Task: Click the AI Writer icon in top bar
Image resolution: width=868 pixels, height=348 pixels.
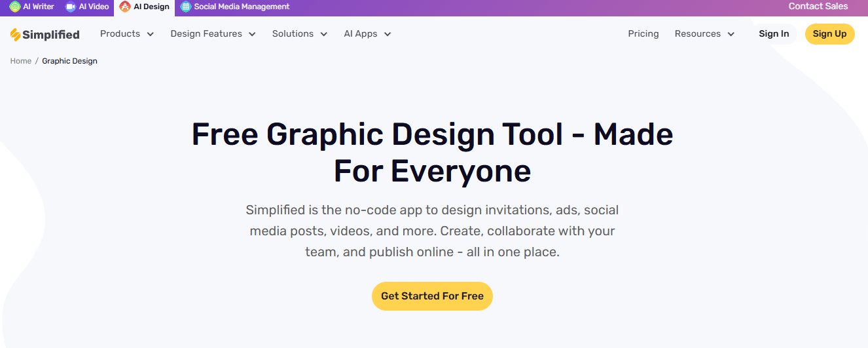Action: click(x=15, y=7)
